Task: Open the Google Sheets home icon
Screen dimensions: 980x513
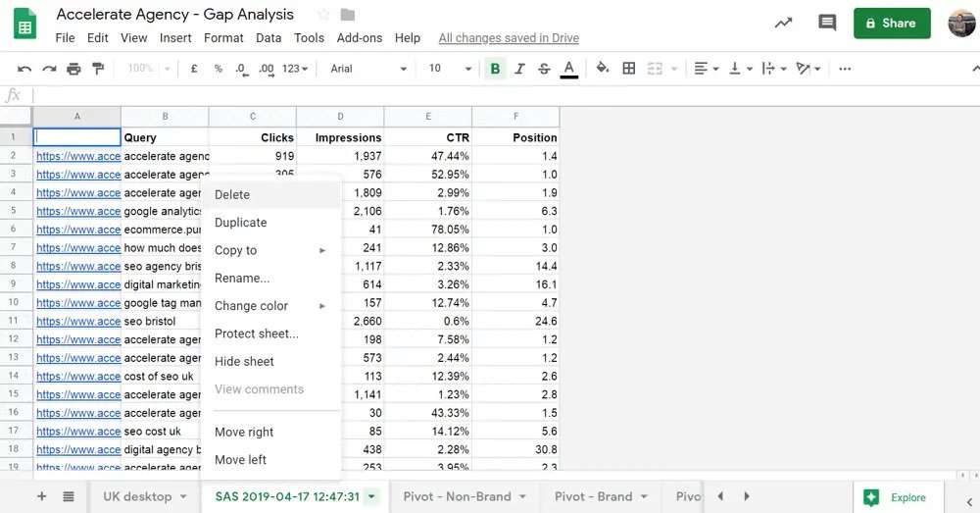Action: tap(25, 26)
